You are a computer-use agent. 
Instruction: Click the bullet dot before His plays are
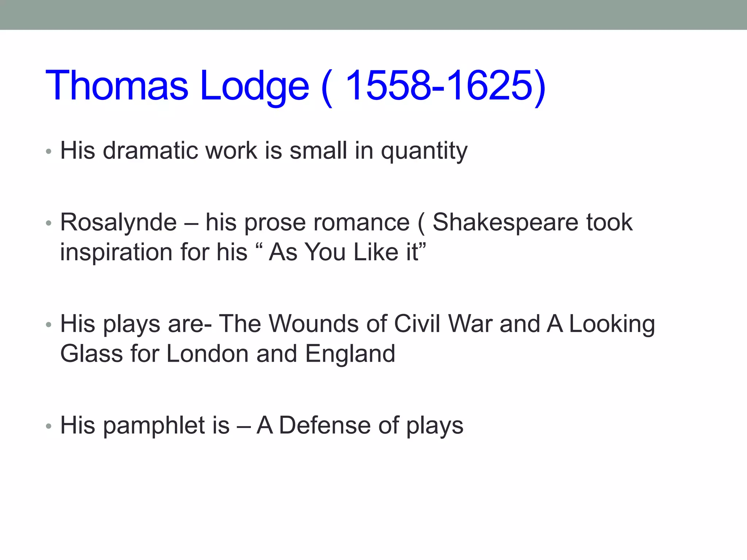point(49,324)
